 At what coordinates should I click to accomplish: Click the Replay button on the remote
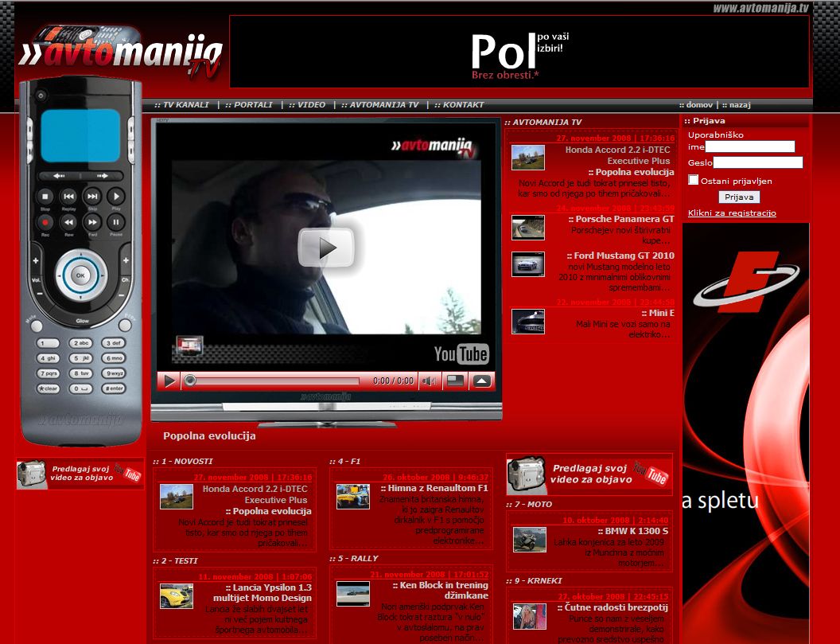tap(68, 197)
